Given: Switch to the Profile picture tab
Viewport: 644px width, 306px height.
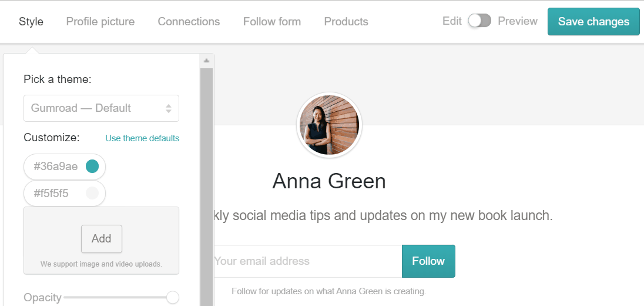Looking at the screenshot, I should (x=100, y=21).
